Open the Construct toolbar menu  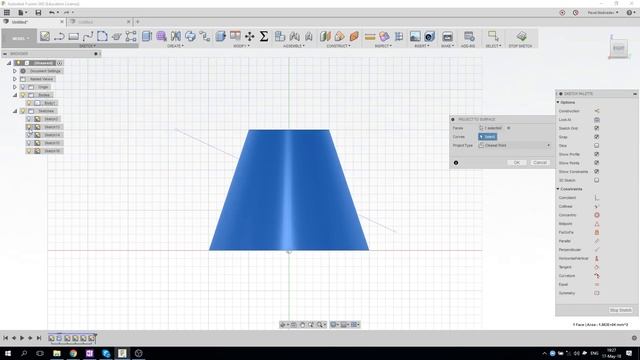tap(338, 46)
